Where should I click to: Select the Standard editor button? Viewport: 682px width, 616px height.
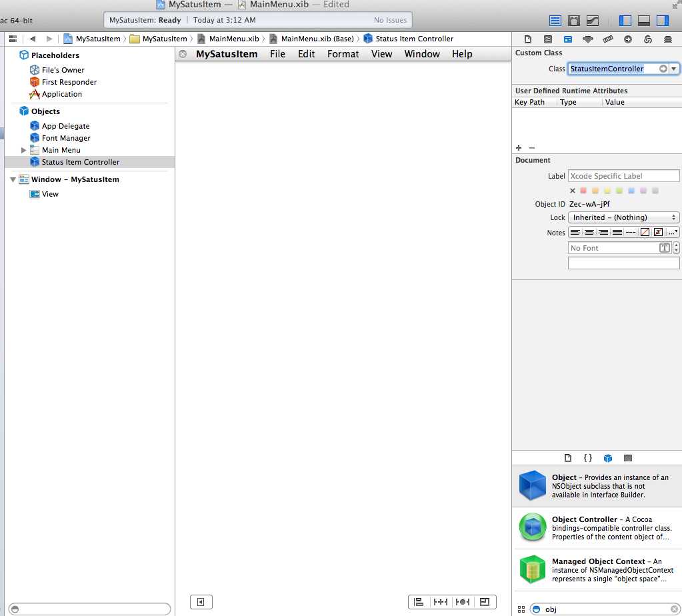click(x=555, y=21)
